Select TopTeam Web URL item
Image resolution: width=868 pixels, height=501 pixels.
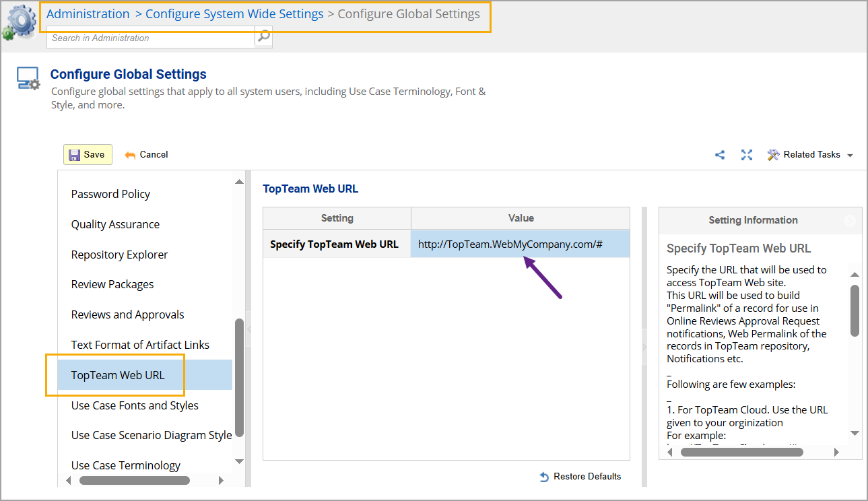click(x=145, y=375)
